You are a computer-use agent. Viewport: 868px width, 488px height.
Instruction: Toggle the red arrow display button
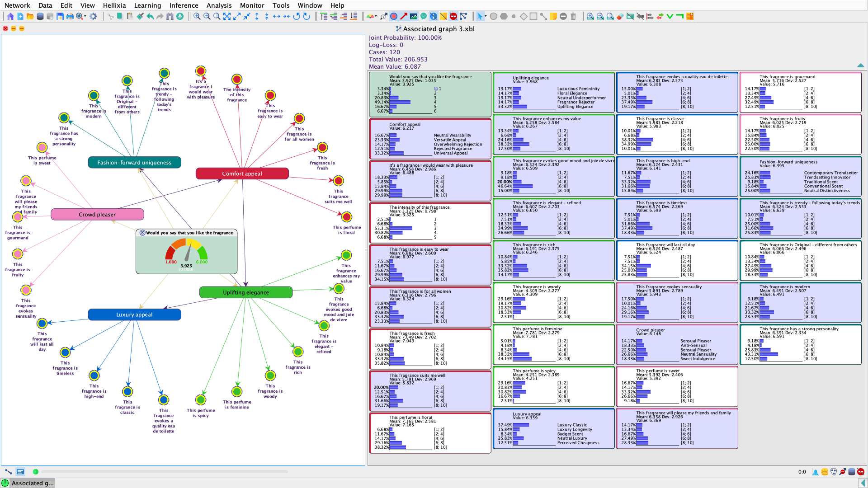(x=404, y=16)
